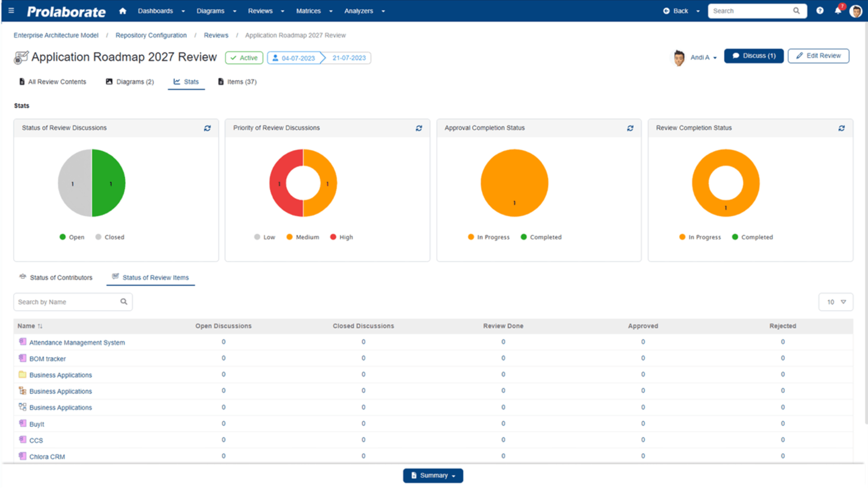Open the hamburger menu at top left
This screenshot has height=488, width=868.
(11, 10)
